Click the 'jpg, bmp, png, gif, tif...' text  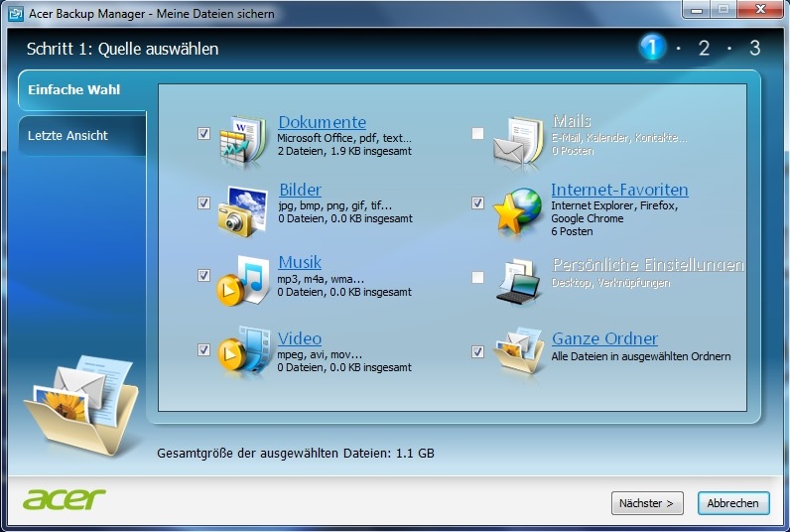click(x=335, y=205)
